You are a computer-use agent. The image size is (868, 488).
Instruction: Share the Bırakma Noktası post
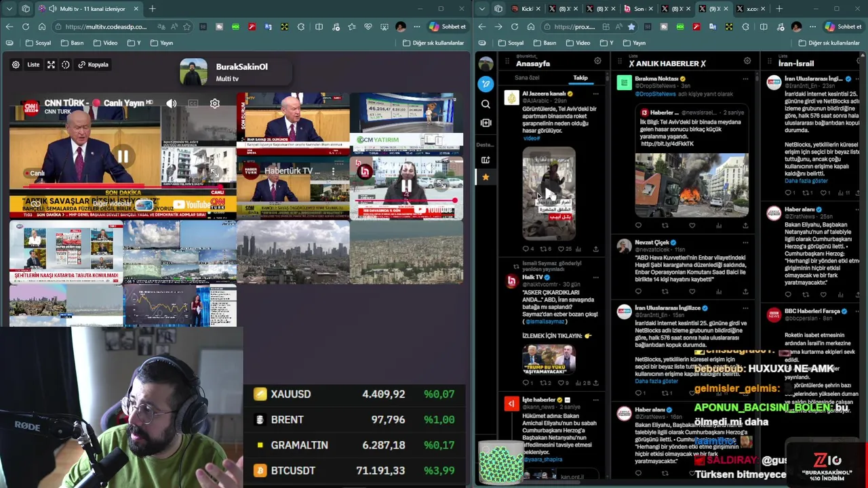point(745,226)
